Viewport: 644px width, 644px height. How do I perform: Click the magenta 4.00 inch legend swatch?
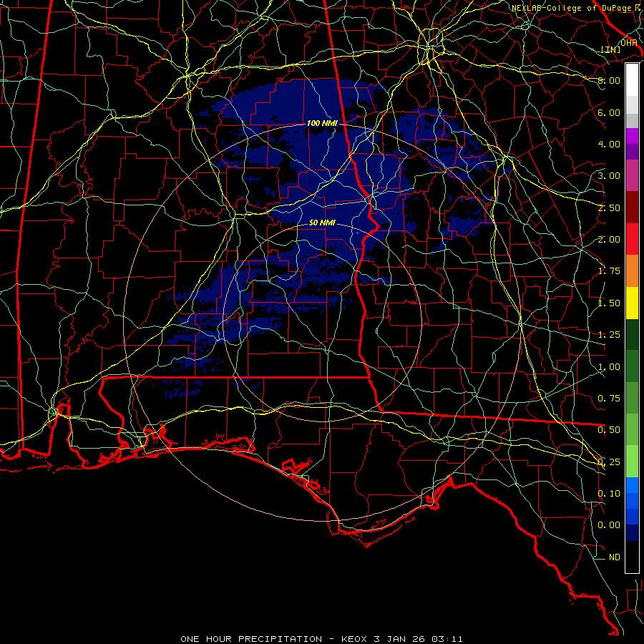(632, 137)
